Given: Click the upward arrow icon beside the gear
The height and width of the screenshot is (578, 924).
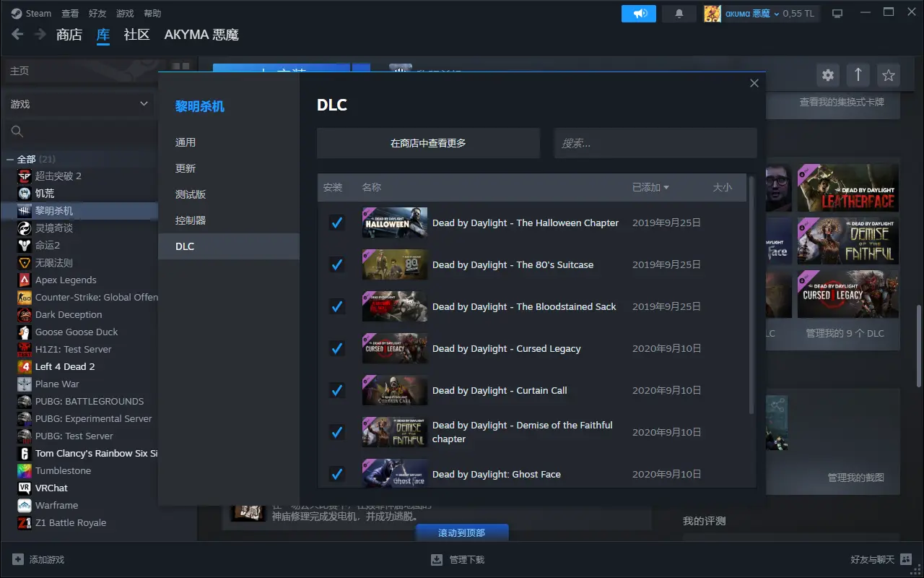Looking at the screenshot, I should (x=858, y=75).
